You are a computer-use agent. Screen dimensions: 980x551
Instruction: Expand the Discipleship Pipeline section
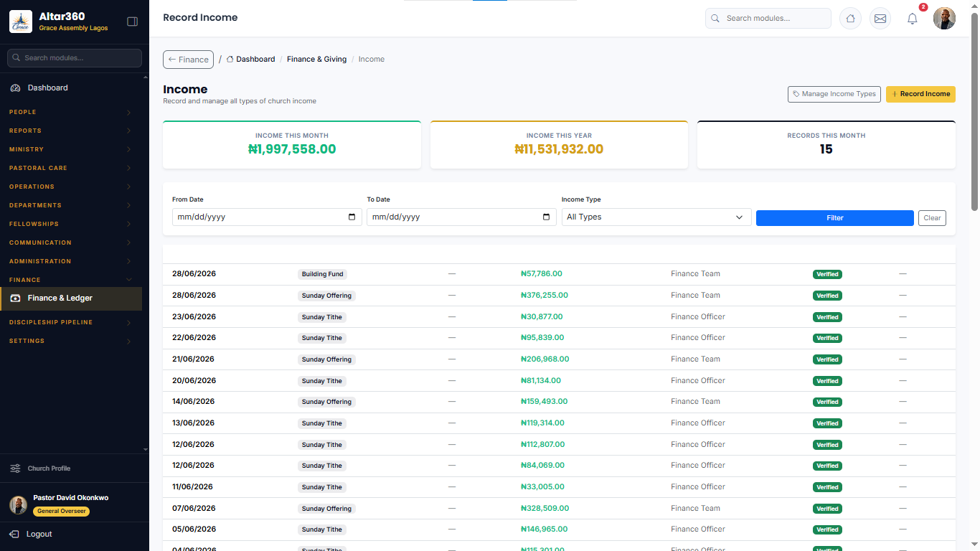click(70, 322)
